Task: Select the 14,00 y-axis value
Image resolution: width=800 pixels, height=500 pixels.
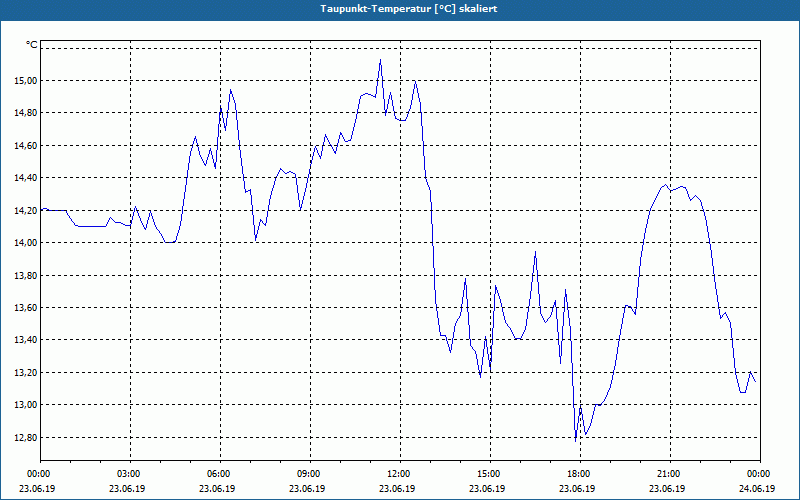Action: tap(26, 242)
